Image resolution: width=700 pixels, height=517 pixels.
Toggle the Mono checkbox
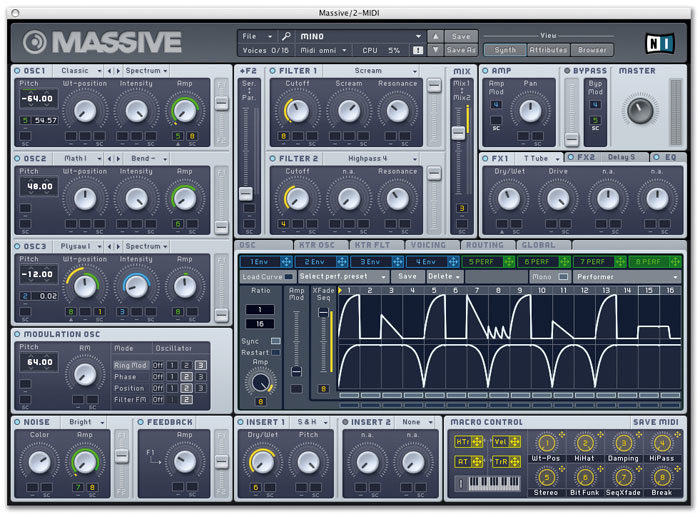tap(563, 277)
